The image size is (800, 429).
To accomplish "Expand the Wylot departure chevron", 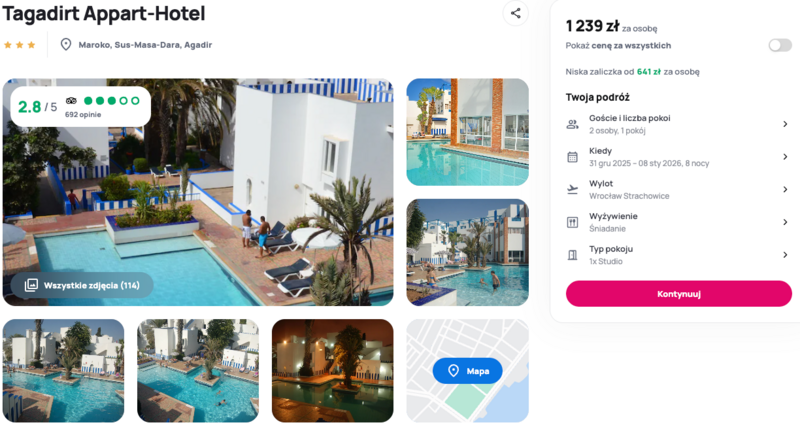I will pos(785,189).
